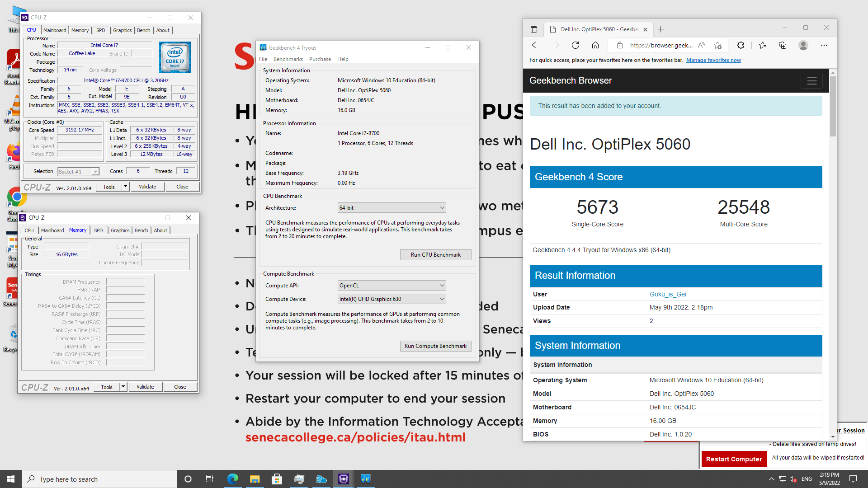
Task: Click the ENG language indicator
Action: coord(807,479)
